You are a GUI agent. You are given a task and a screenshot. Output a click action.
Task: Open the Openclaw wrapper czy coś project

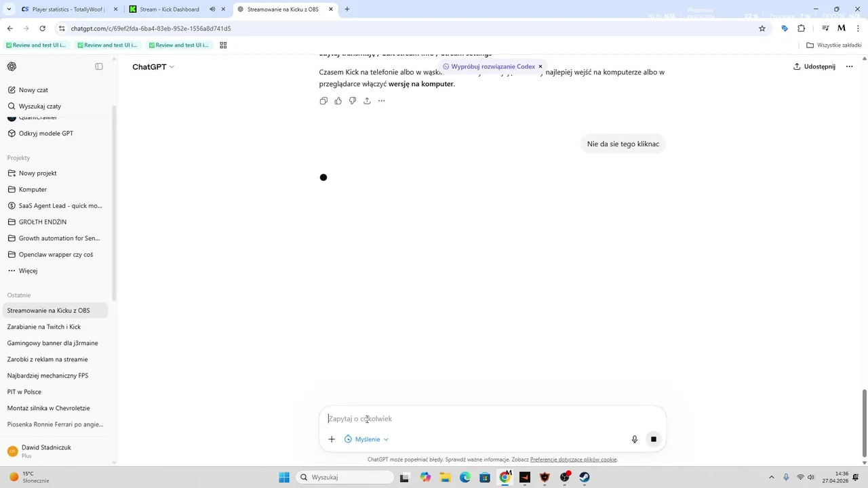[54, 254]
